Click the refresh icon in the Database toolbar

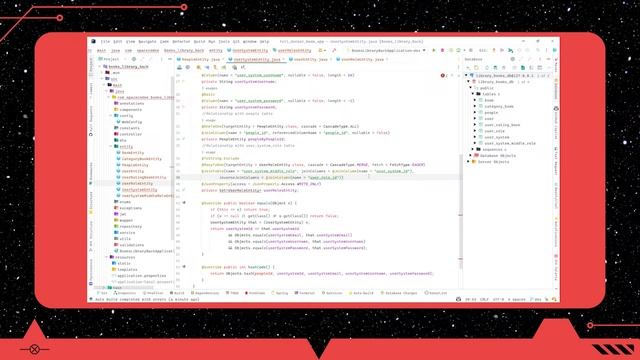pyautogui.click(x=487, y=67)
